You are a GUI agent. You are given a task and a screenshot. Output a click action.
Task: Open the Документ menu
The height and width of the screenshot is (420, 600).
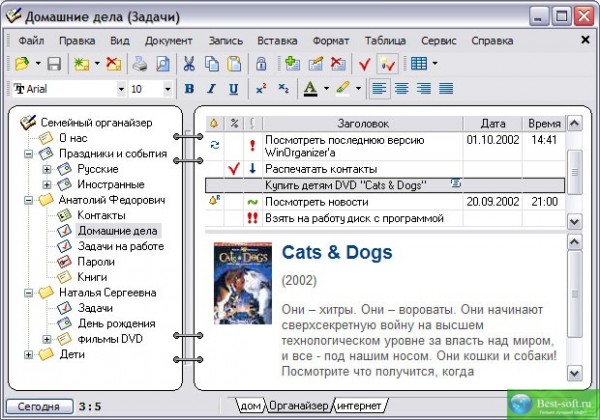click(x=169, y=41)
